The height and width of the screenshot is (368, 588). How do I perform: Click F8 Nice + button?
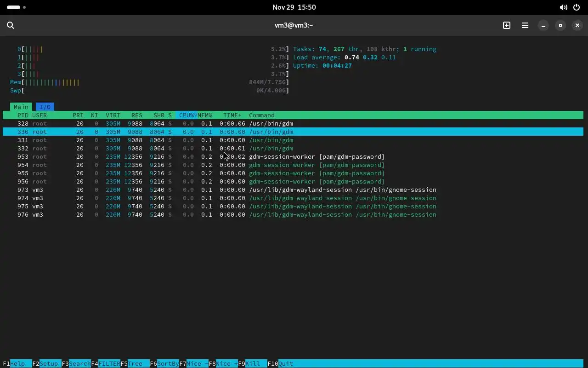(x=223, y=363)
